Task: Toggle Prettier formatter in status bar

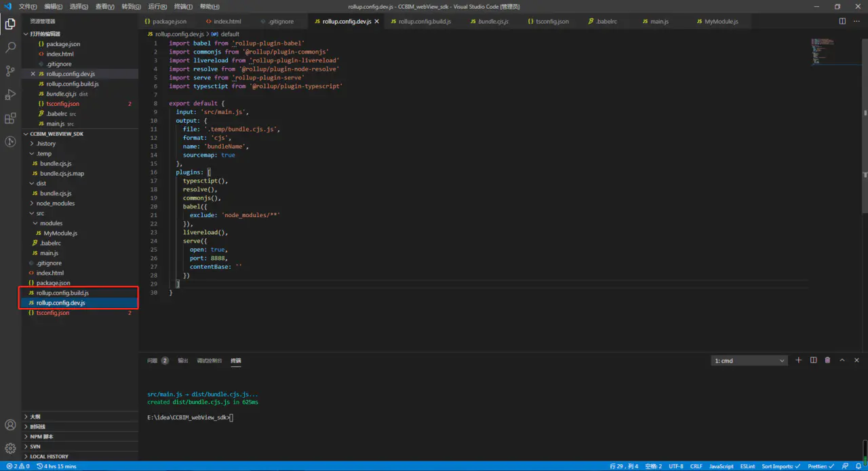Action: click(819, 466)
